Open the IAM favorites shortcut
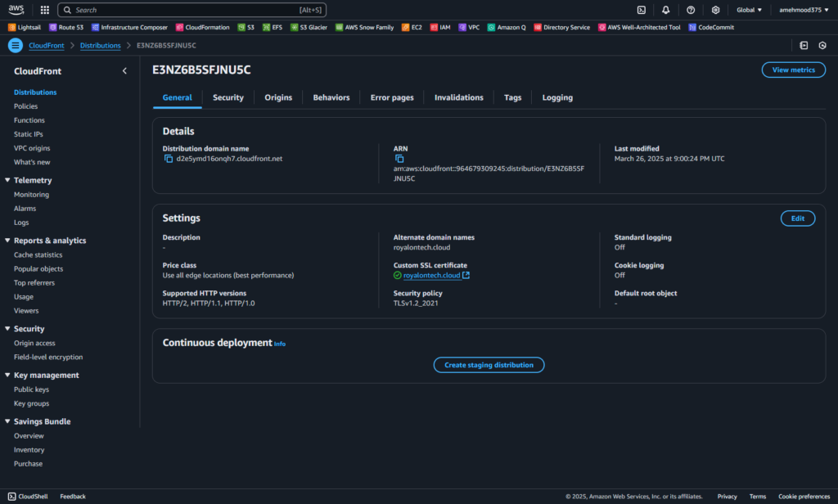Screen dimensions: 838x504 coord(440,27)
